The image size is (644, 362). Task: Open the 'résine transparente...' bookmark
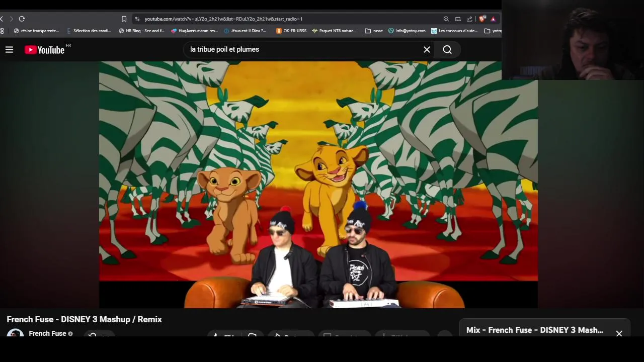[x=36, y=31]
